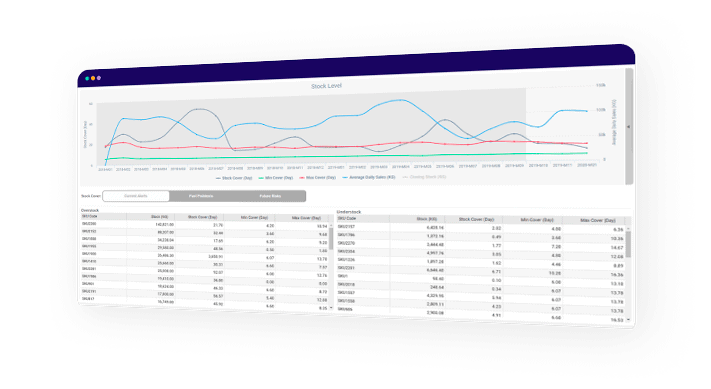Click the Understock table scroll-down arrow
Image resolution: width=711 pixels, height=389 pixels.
pyautogui.click(x=628, y=320)
